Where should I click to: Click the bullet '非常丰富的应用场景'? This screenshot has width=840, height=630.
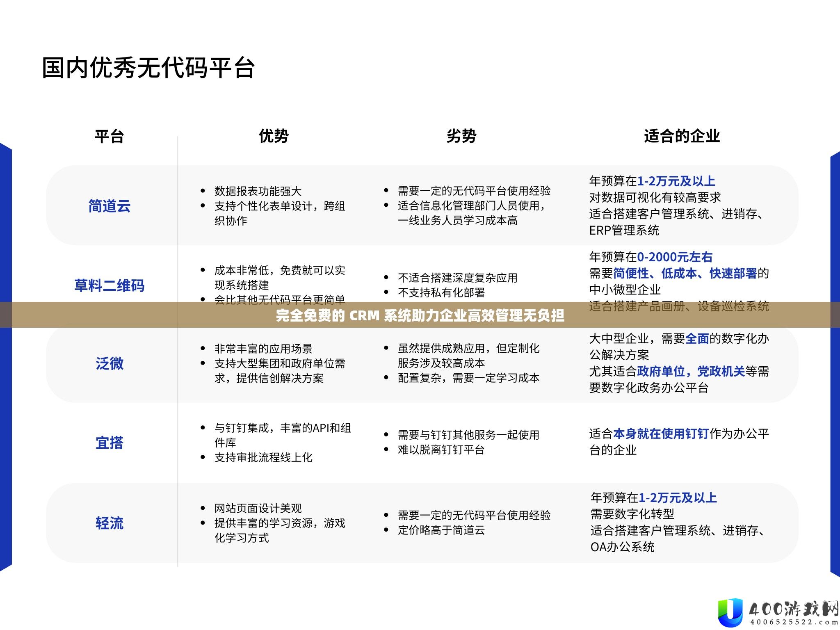(x=263, y=349)
